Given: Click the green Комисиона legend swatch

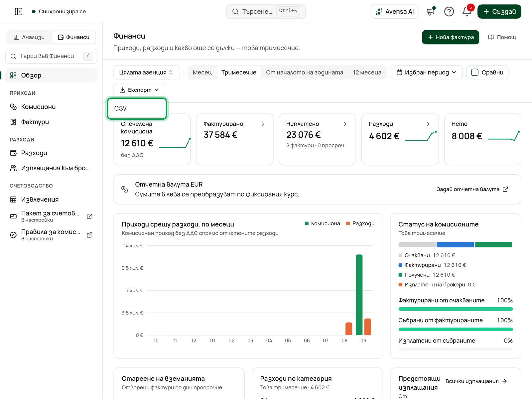Looking at the screenshot, I should [x=307, y=223].
